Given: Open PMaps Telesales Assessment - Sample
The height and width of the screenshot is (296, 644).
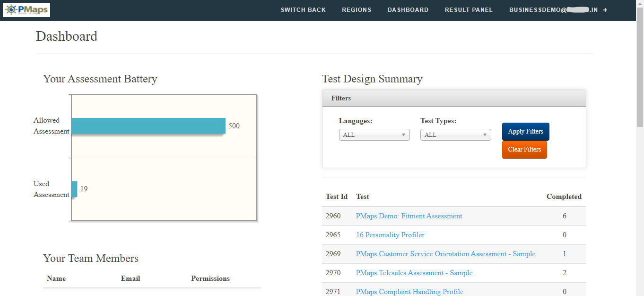Looking at the screenshot, I should [414, 273].
